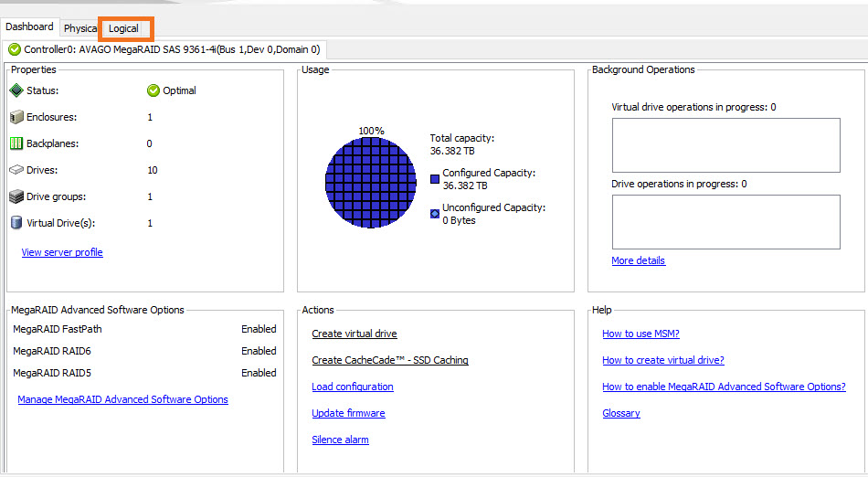Open How to use MSM help

pyautogui.click(x=640, y=334)
